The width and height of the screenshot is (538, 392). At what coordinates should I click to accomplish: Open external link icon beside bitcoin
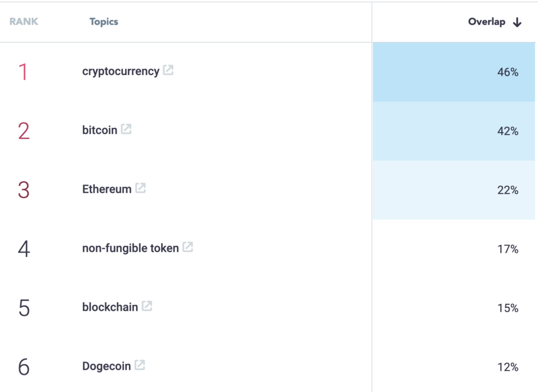click(x=126, y=129)
